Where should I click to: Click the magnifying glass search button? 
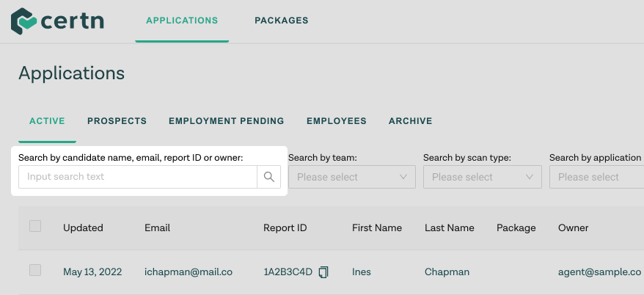pyautogui.click(x=268, y=177)
